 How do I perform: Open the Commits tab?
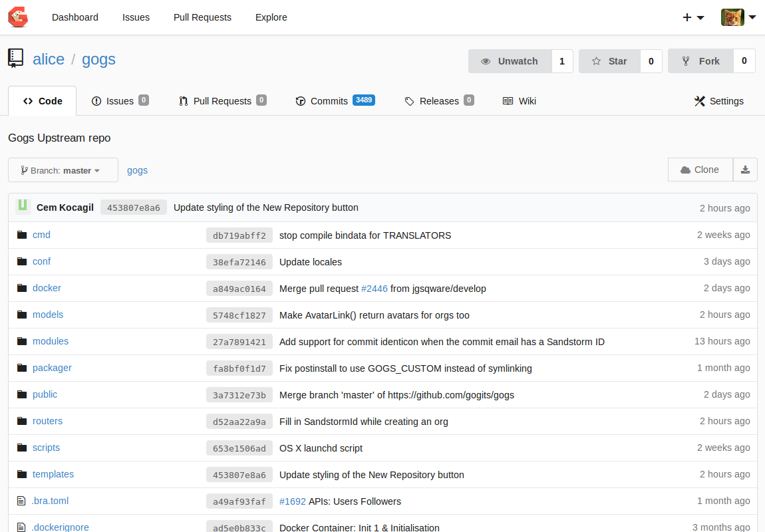tap(335, 101)
